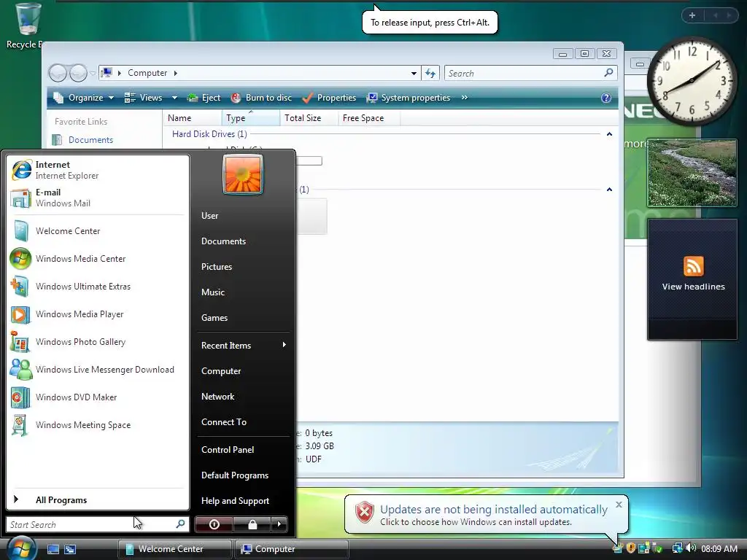
Task: Open Organize dropdown in Explorer toolbar
Action: (84, 98)
